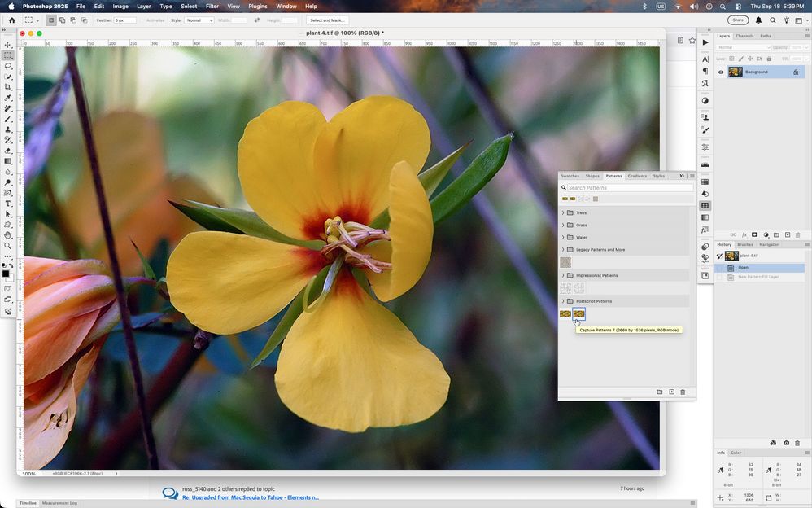Viewport: 812px width, 508px height.
Task: Click the Search Patterns field
Action: tap(626, 188)
